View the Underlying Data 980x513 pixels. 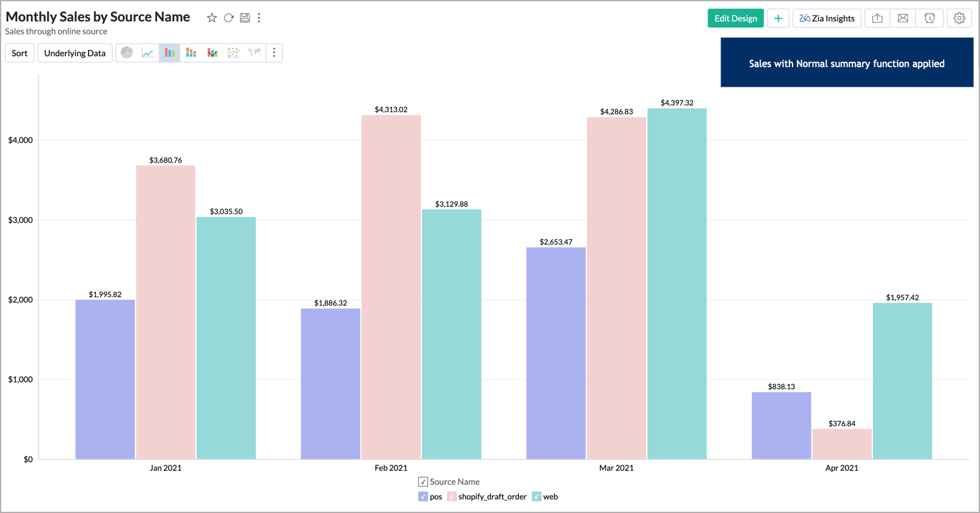(74, 53)
